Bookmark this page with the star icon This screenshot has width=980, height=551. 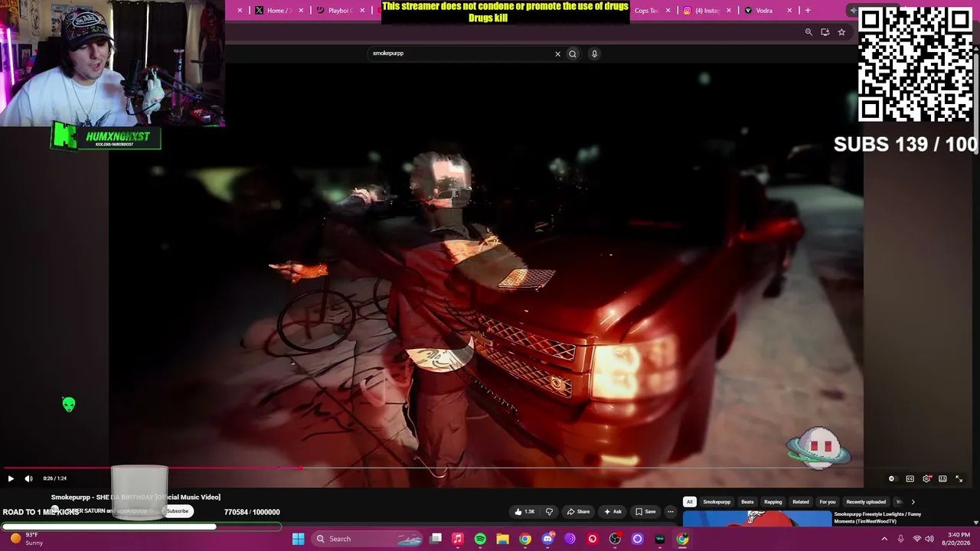tap(841, 32)
